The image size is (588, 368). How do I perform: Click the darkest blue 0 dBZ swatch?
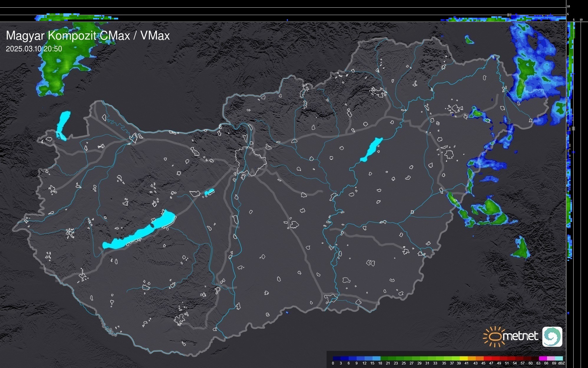tap(337, 358)
